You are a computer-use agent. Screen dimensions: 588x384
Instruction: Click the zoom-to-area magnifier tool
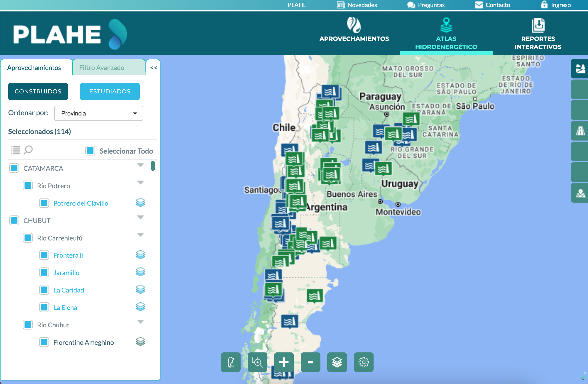257,362
